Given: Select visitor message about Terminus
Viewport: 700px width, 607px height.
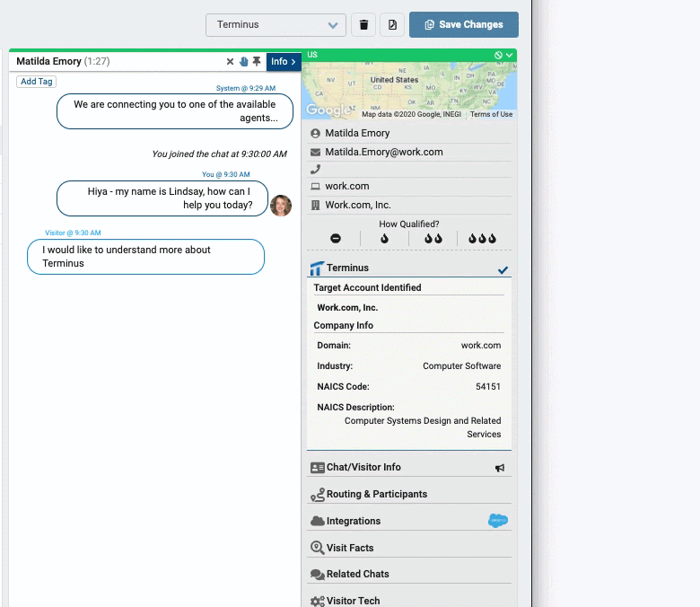Looking at the screenshot, I should pyautogui.click(x=145, y=257).
